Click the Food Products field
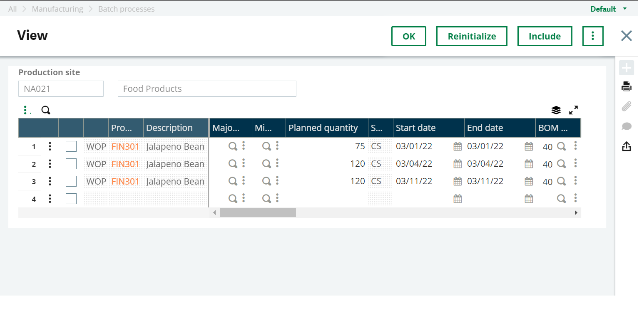The width and height of the screenshot is (644, 318). point(207,89)
